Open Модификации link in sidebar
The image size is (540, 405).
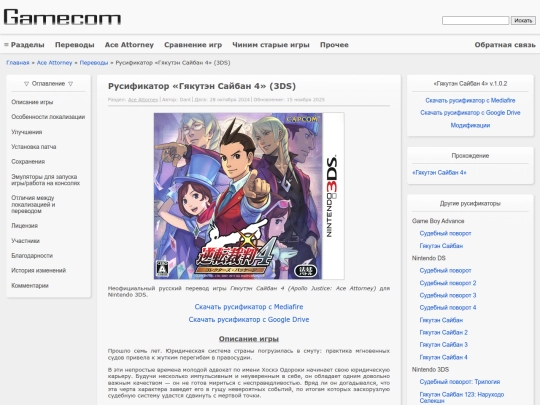(470, 125)
